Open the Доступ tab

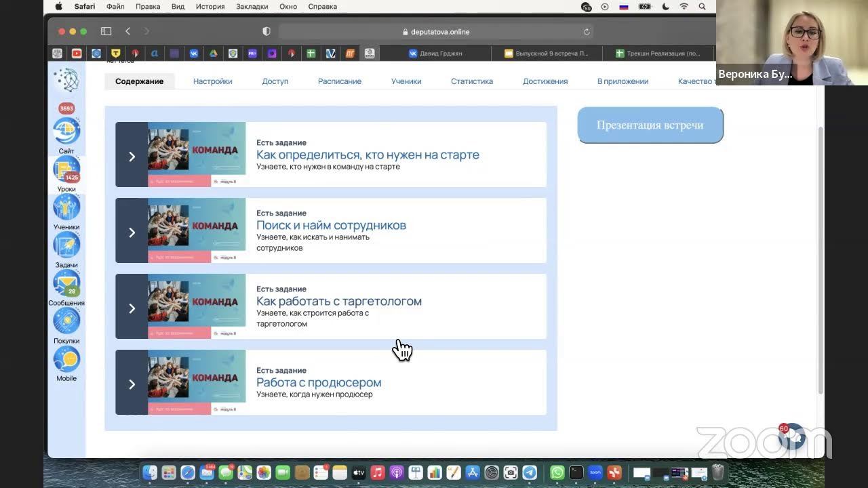[x=275, y=81]
